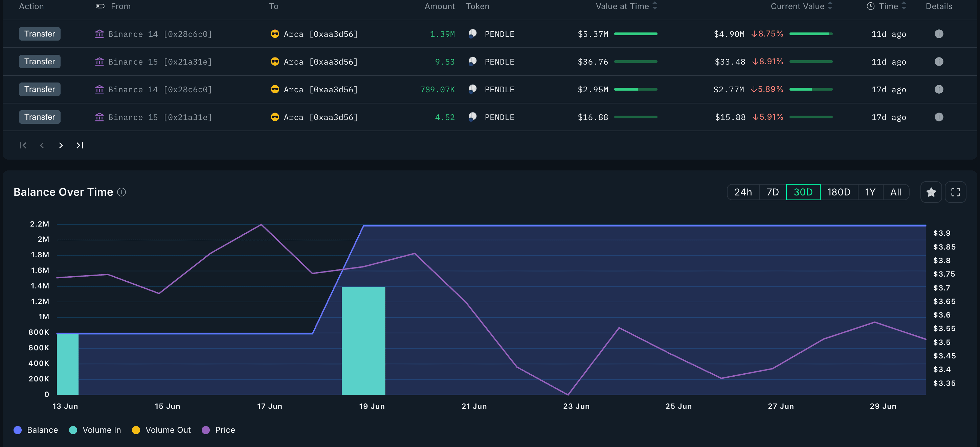This screenshot has height=447, width=980.
Task: Expand chart to fullscreen view
Action: (x=955, y=192)
